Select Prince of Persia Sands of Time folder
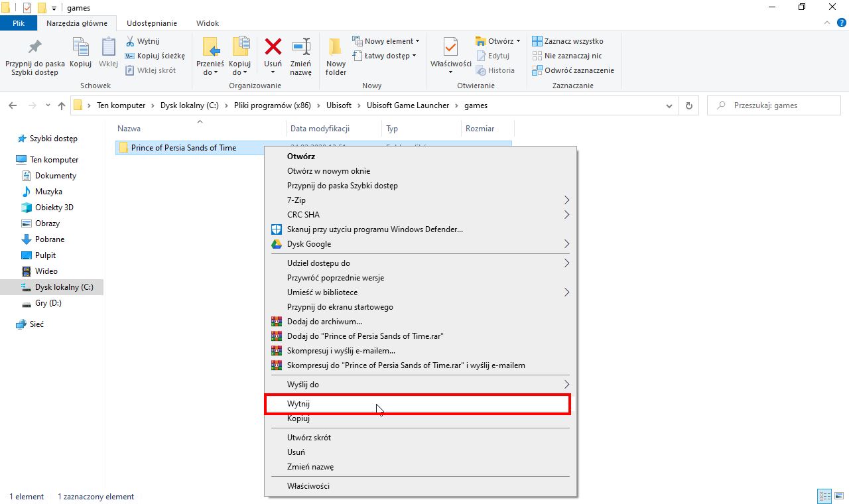Image resolution: width=849 pixels, height=504 pixels. tap(183, 148)
